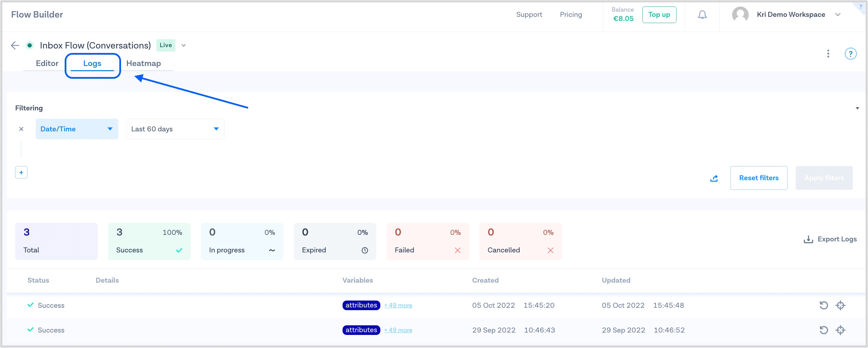This screenshot has width=868, height=348.
Task: Add a new filter with plus button
Action: click(21, 173)
